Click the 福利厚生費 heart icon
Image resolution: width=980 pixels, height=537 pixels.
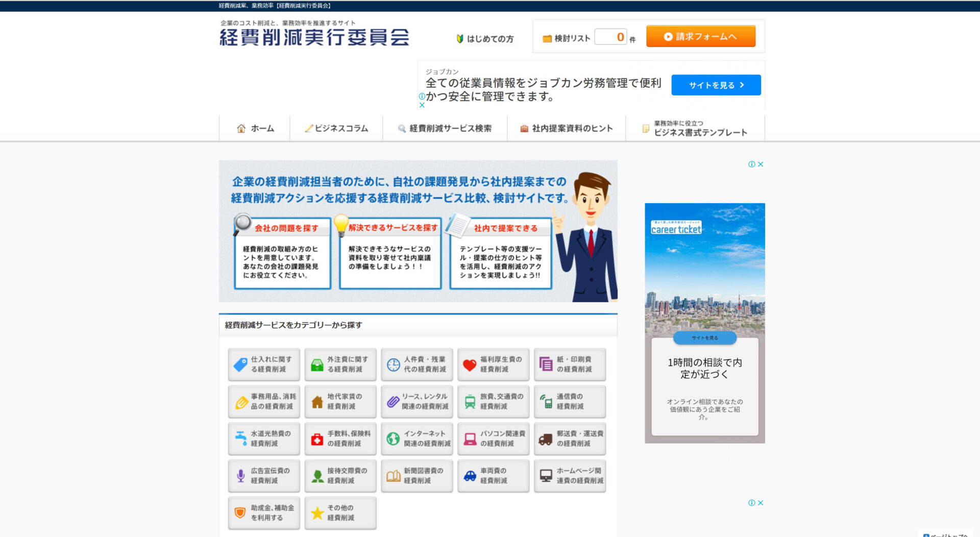point(469,364)
